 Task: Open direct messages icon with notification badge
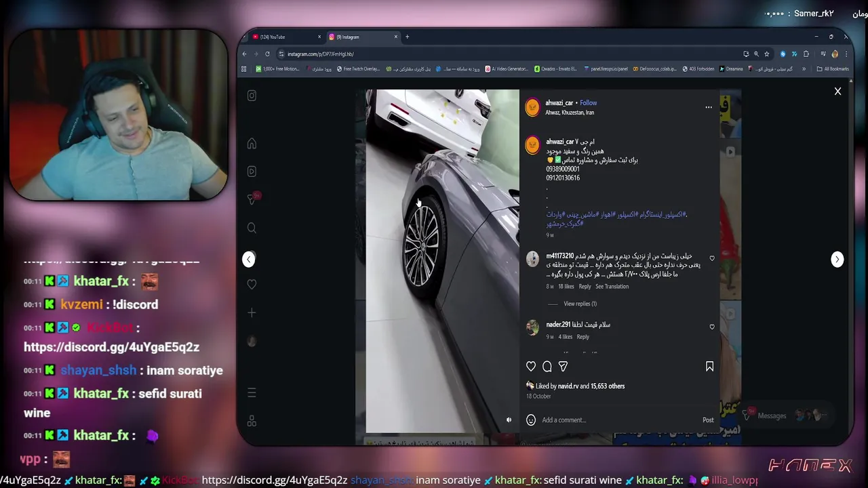tap(252, 199)
